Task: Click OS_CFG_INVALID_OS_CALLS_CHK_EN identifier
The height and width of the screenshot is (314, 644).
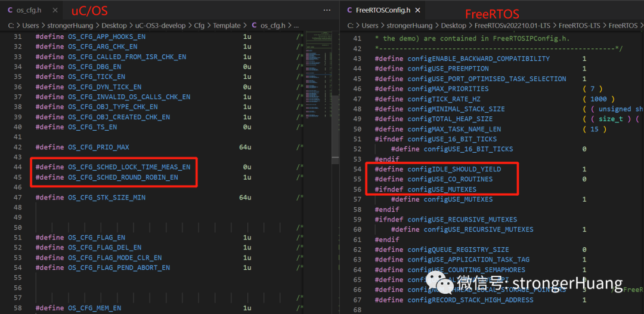Action: point(129,97)
